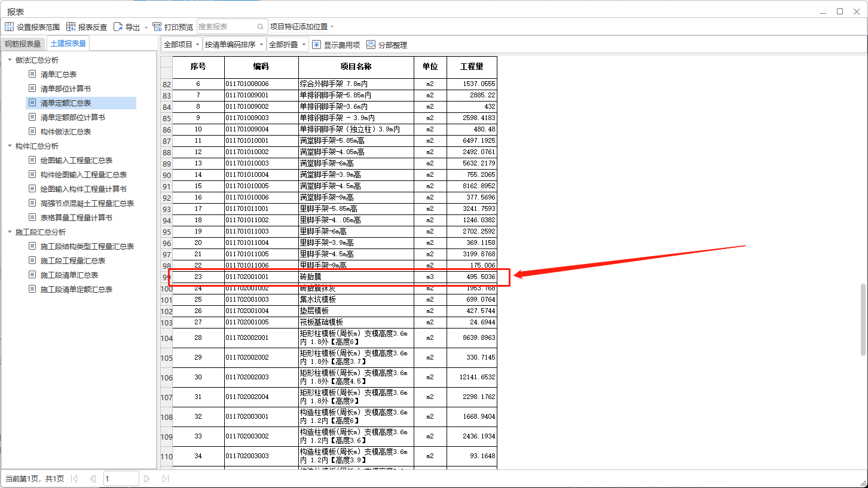
Task: Click document icon beside 绘图输入工程量汇总表
Action: (32, 160)
